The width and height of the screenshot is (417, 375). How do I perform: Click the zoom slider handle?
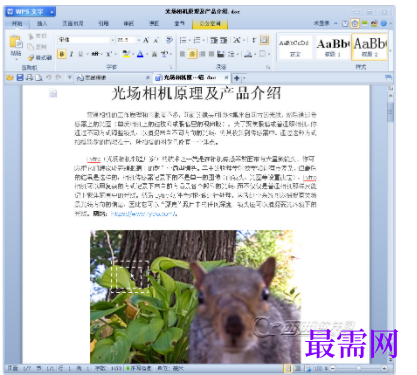[359, 368]
